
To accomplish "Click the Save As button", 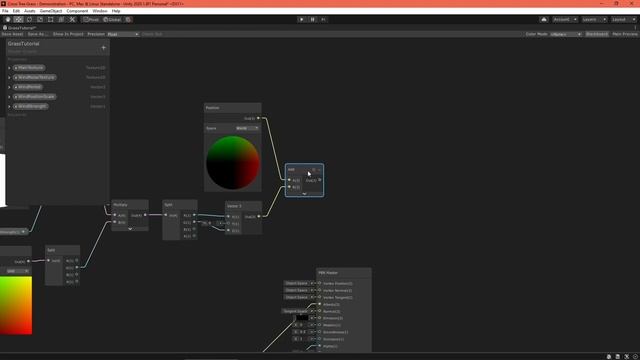I will pos(38,34).
